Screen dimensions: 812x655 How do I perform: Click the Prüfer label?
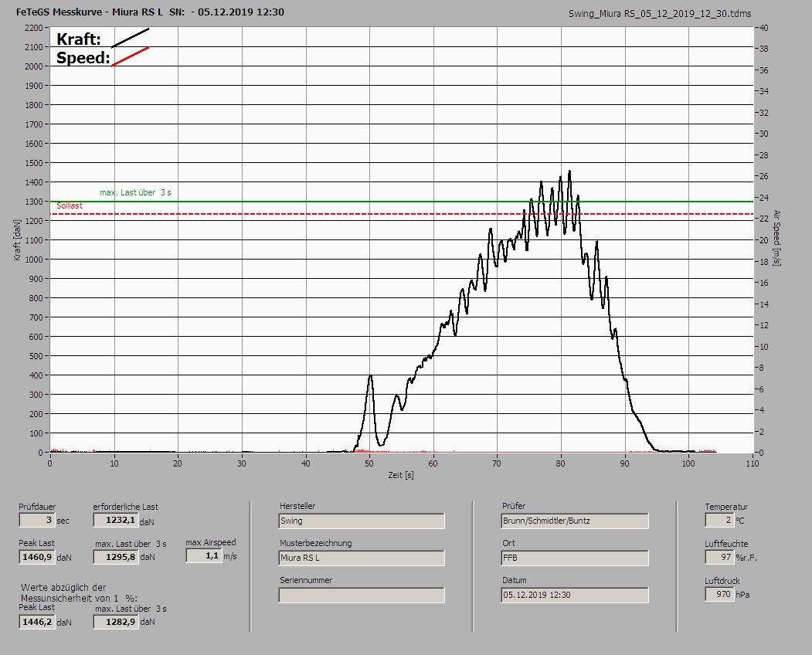tap(514, 506)
